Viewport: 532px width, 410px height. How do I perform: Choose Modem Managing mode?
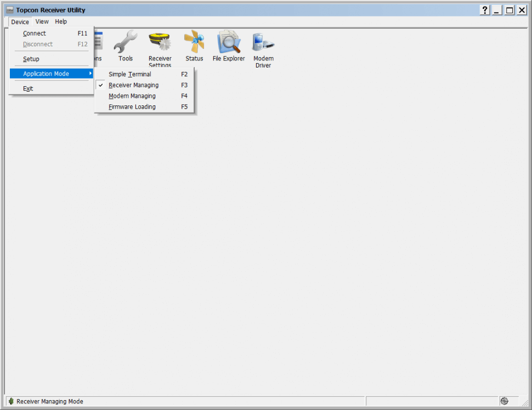(145, 96)
